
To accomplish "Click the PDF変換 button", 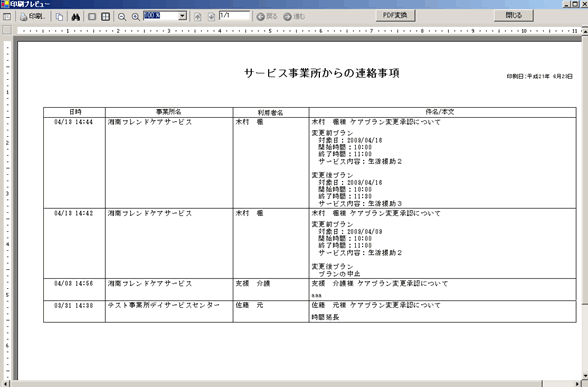I will click(x=395, y=15).
